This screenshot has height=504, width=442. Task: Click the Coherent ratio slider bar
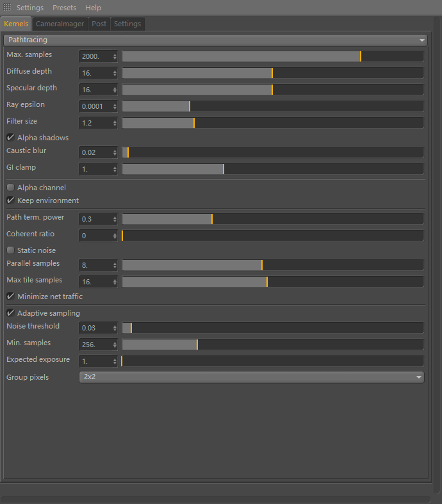273,236
